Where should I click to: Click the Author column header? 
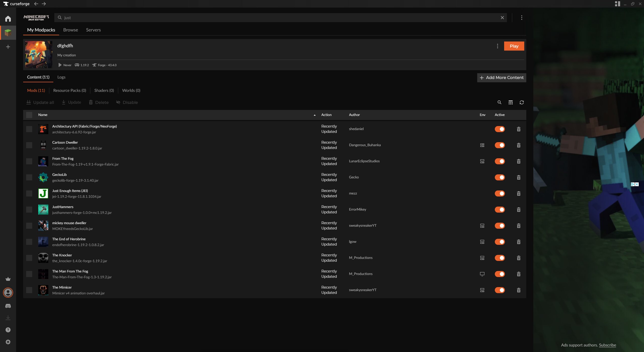point(354,115)
